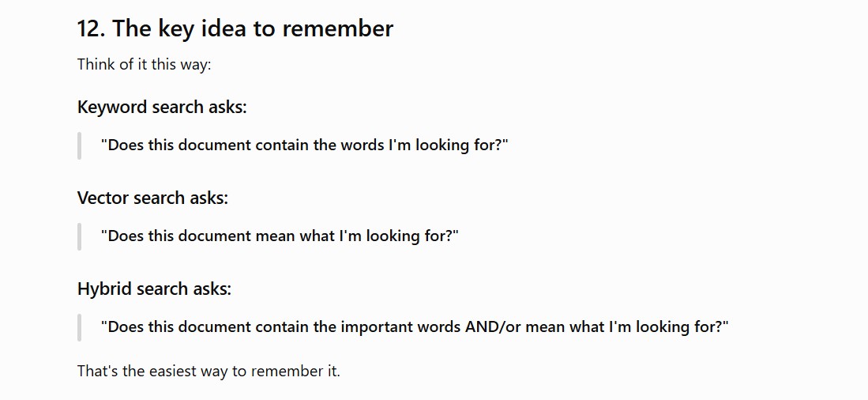Click the 'Think of it this way:' text
Viewport: 868px width, 400px height.
tap(145, 64)
